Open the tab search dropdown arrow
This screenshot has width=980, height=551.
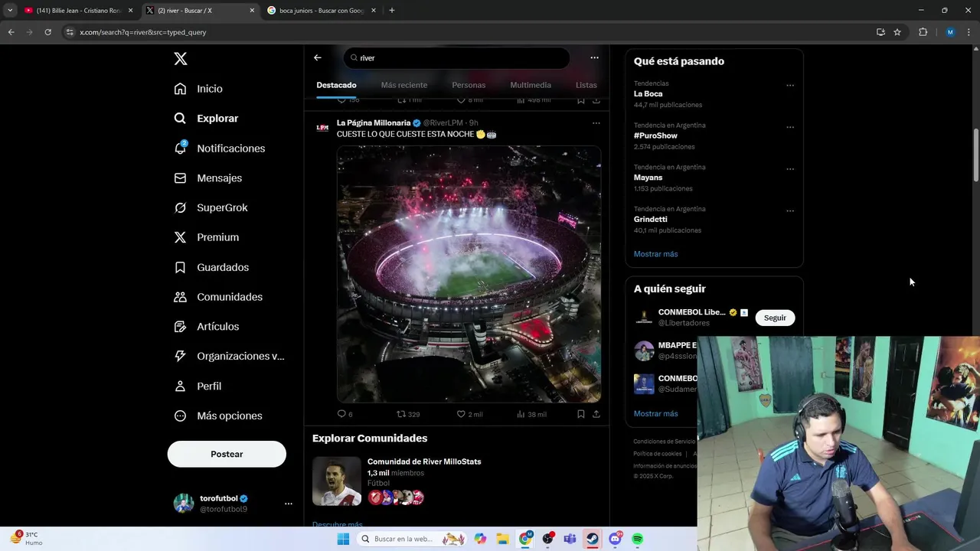tap(10, 11)
